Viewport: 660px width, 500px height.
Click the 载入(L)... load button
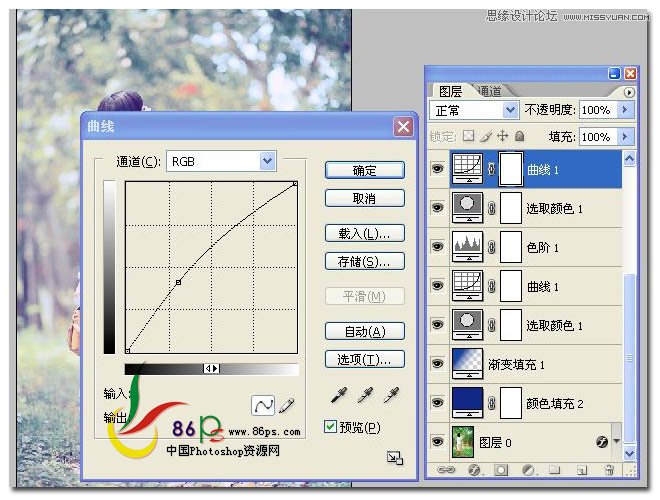(365, 233)
